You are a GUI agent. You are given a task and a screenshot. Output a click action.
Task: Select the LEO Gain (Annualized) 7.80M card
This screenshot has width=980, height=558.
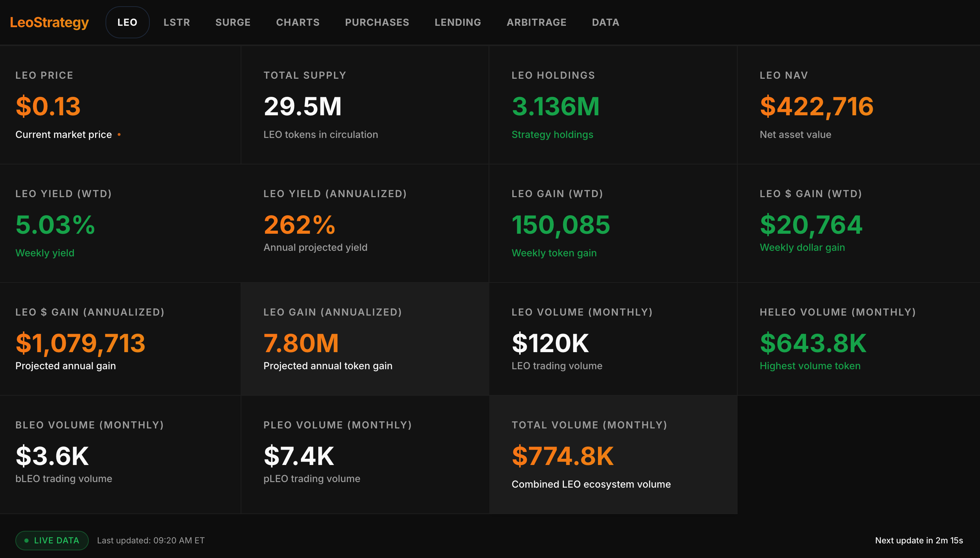coord(364,339)
